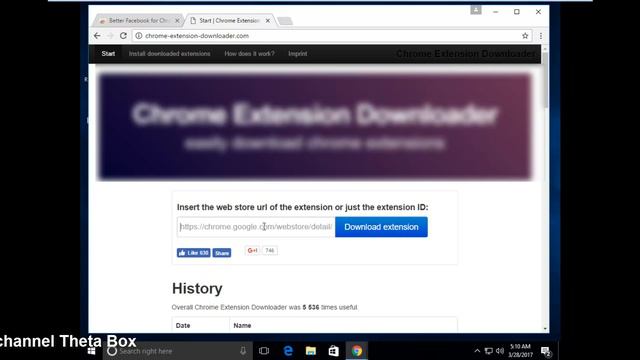
Task: Open the Action Center notifications icon
Action: point(546,351)
